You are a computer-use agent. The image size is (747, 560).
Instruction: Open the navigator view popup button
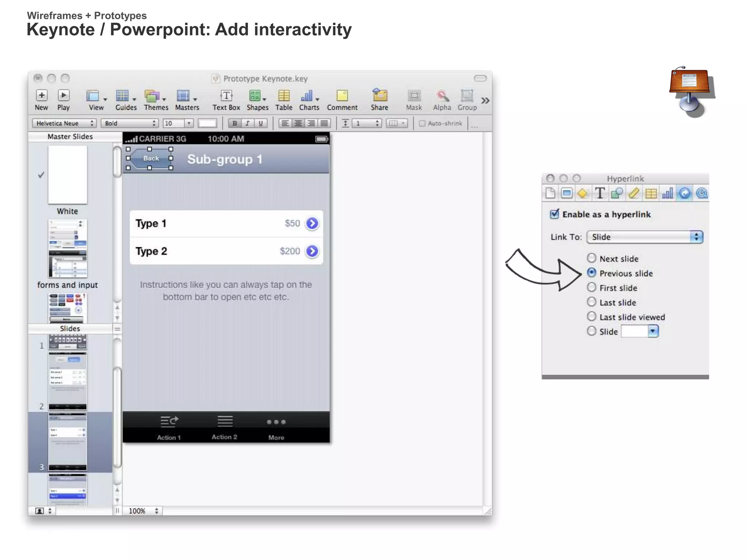[x=44, y=511]
